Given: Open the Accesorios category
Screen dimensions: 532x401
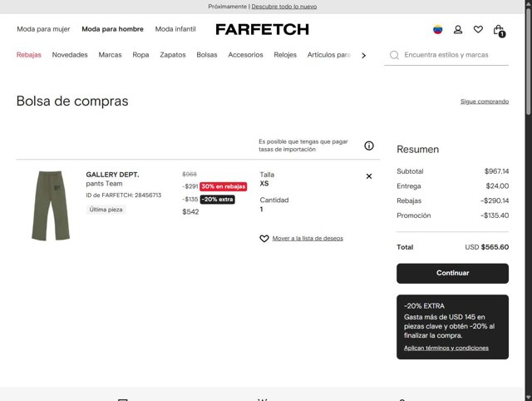Looking at the screenshot, I should click(x=246, y=55).
